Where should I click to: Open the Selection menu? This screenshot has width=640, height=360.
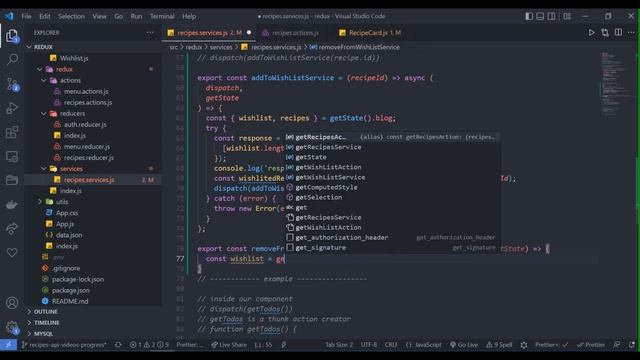pos(71,16)
